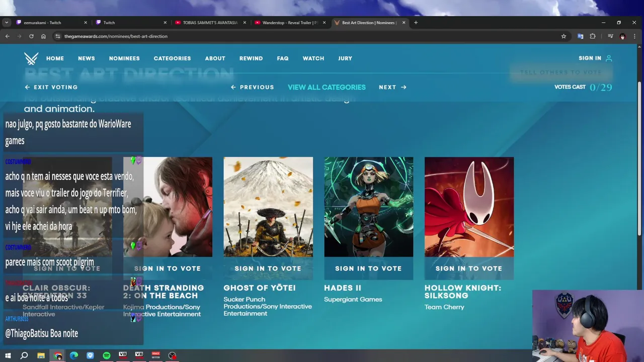Open REWIND in site navigation
The image size is (644, 362).
point(251,58)
